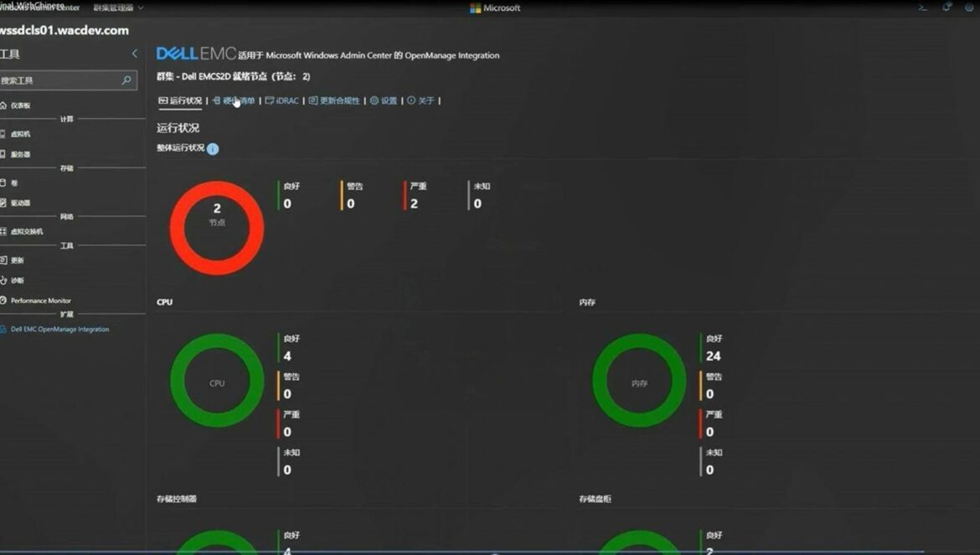
Task: Click the 良好 count 0 in overall health
Action: pos(287,203)
